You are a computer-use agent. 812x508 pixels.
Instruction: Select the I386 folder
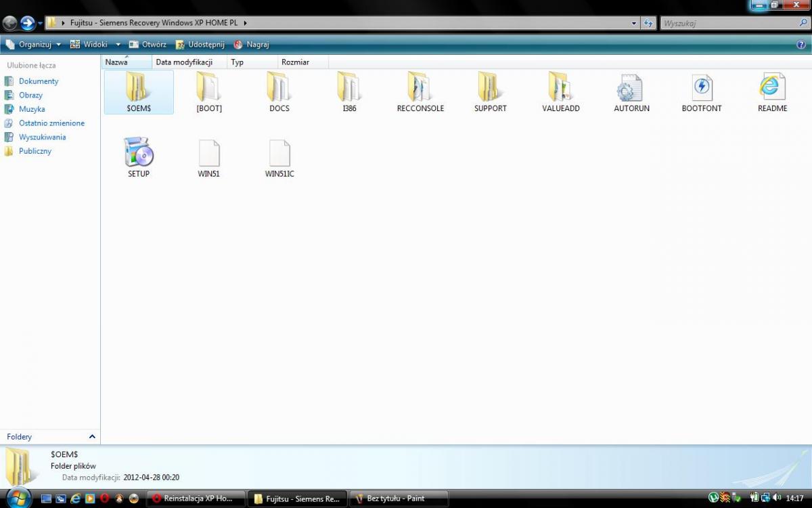(x=349, y=92)
